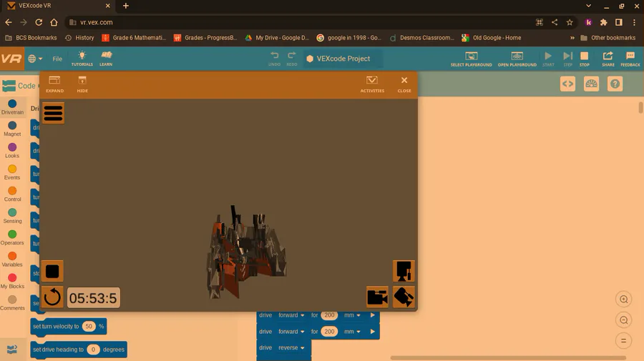Select the My Blocks category
644x361 pixels.
point(12,281)
